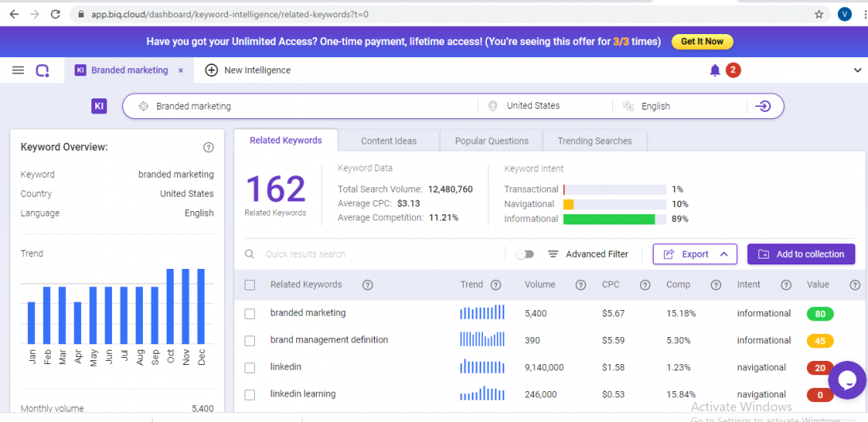Open Advanced Filter options

tap(588, 254)
